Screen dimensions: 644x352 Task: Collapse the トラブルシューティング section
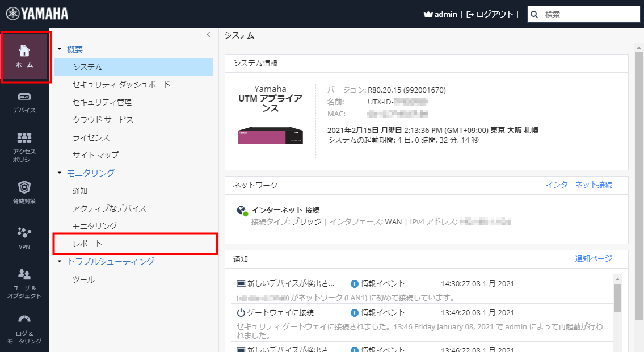click(60, 262)
